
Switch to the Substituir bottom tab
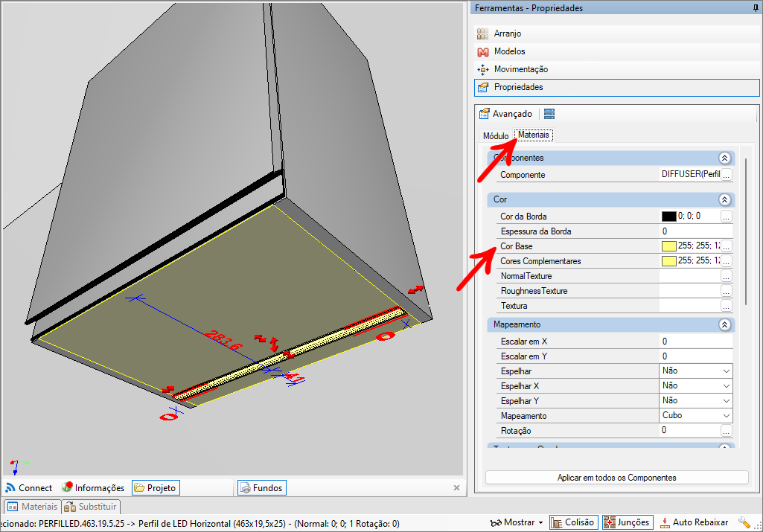point(92,507)
